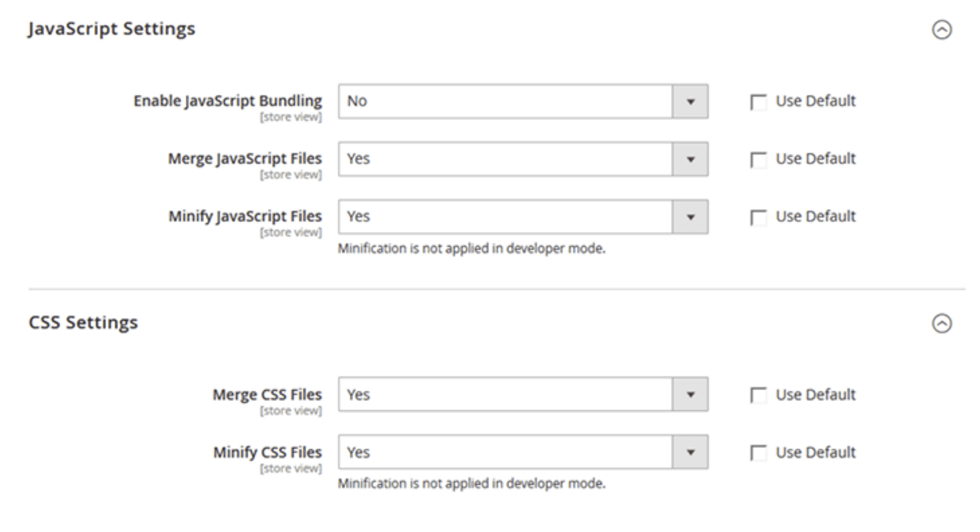
Task: Click Merge JavaScript Files dropdown arrow
Action: point(690,159)
